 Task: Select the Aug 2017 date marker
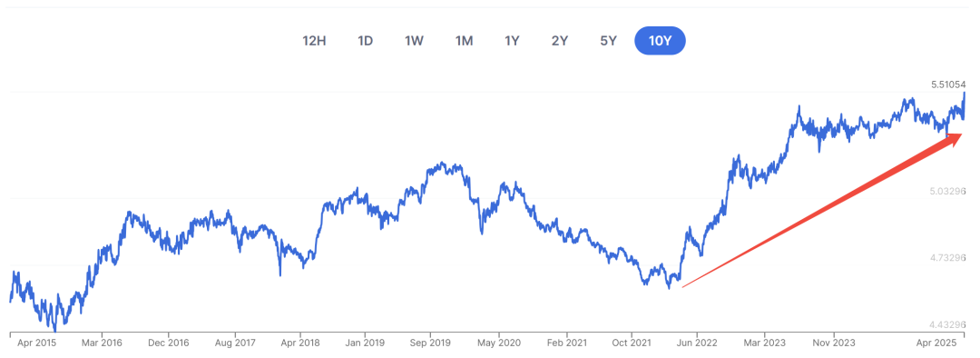tap(234, 343)
